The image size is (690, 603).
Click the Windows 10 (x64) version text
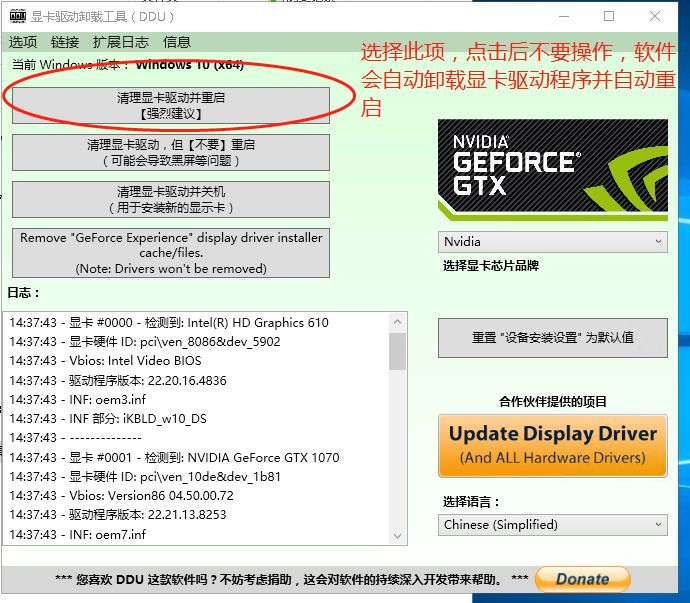coord(190,65)
